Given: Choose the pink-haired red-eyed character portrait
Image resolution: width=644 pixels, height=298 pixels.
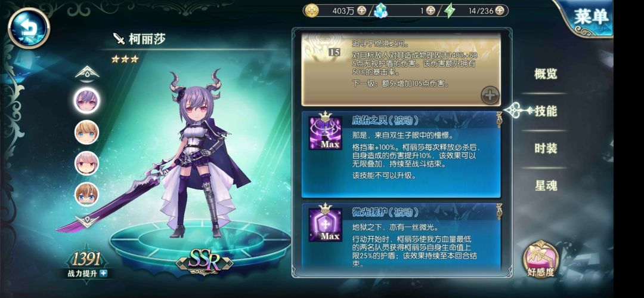Looking at the screenshot, I should [86, 163].
